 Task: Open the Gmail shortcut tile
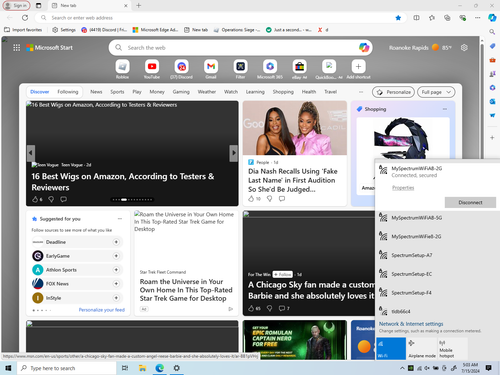(211, 67)
